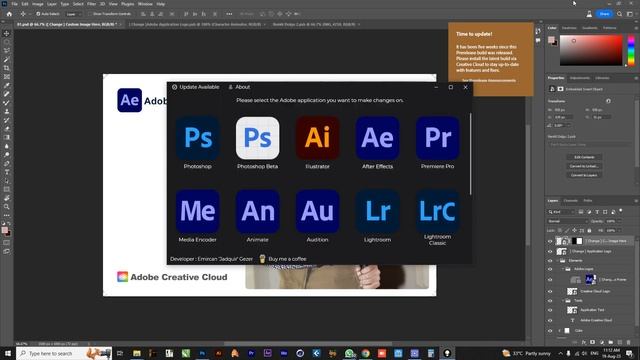Create a new group with folder icon
Viewport: 640px width, 360px height.
click(x=611, y=342)
